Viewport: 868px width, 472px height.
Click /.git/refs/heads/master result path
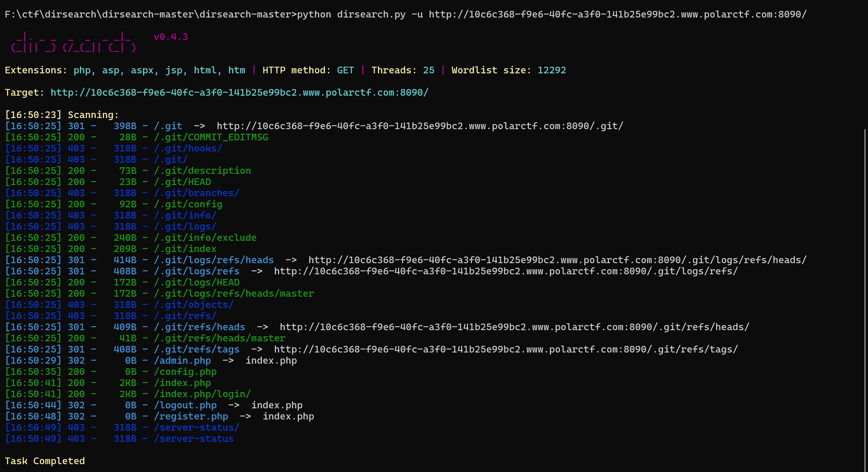(x=219, y=338)
